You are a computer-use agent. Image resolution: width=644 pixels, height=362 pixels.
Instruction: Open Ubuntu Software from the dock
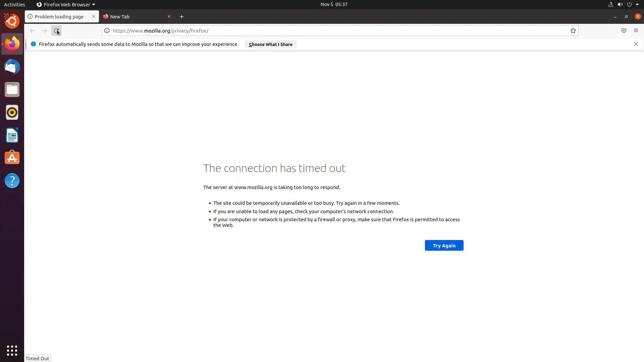pos(12,158)
